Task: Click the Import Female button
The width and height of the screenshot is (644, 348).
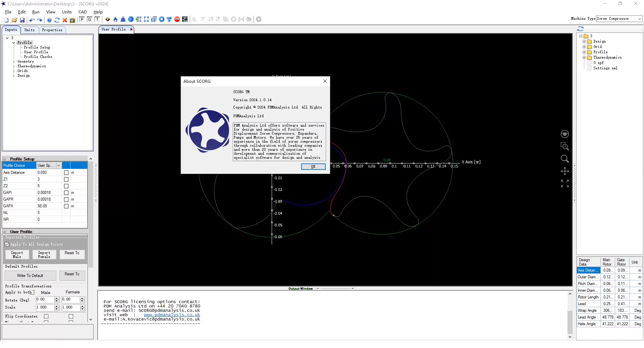Action: (x=44, y=255)
